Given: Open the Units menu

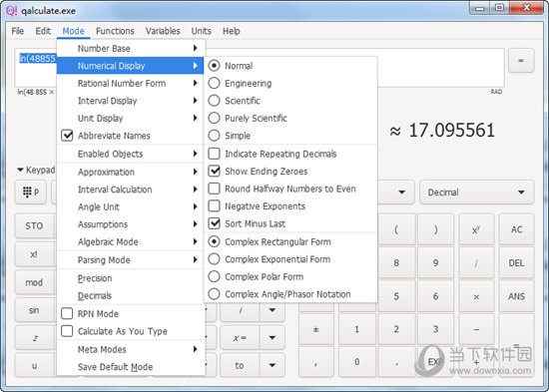Looking at the screenshot, I should tap(202, 31).
